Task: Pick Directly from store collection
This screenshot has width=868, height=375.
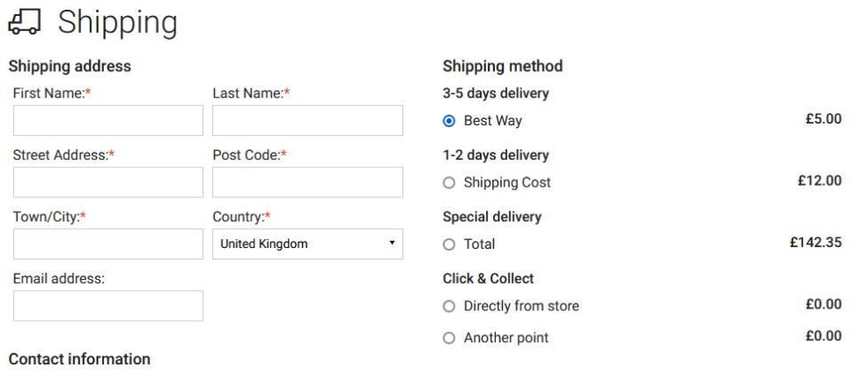Action: (x=449, y=307)
